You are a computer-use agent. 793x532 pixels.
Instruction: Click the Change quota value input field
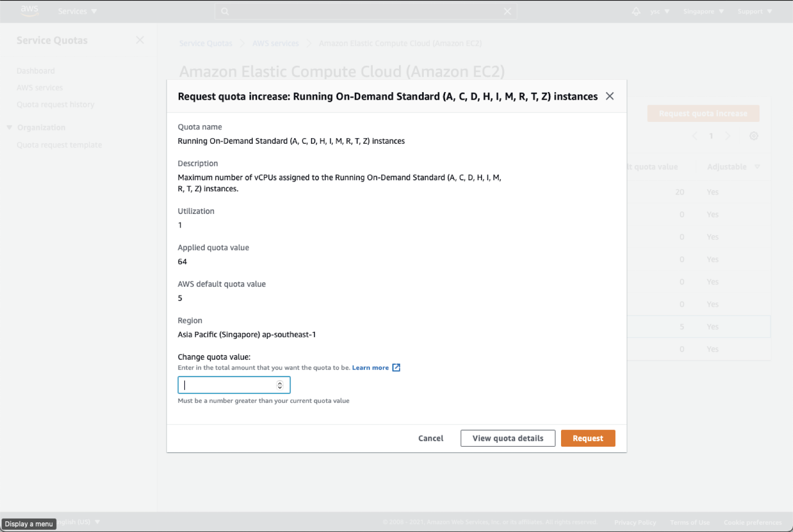(228, 385)
